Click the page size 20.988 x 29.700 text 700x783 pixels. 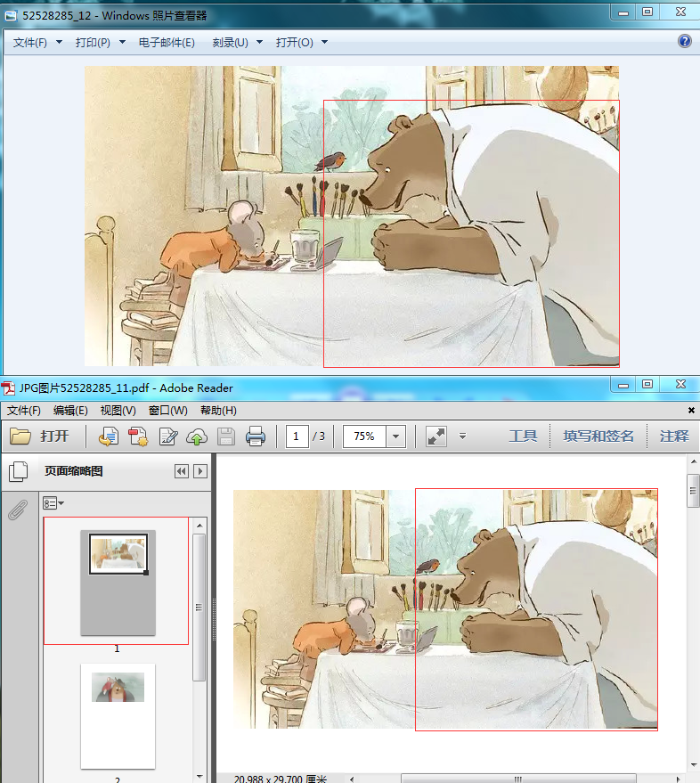coord(281,779)
